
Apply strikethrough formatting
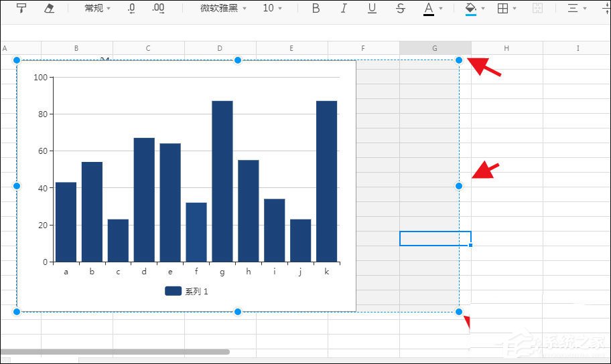[x=400, y=8]
